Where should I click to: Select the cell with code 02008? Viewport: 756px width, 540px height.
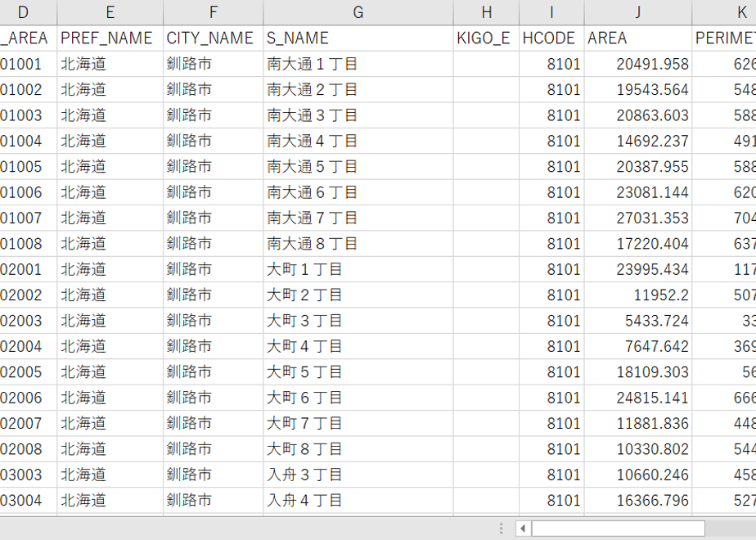click(29, 449)
